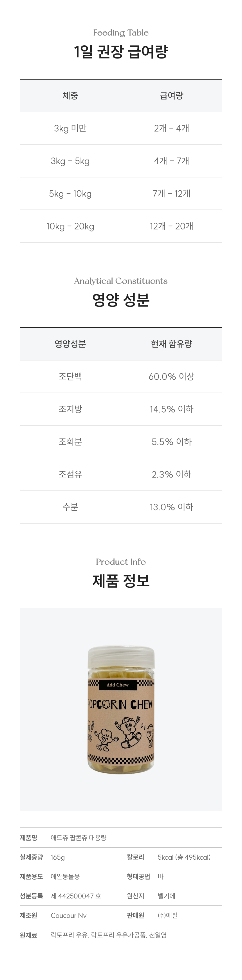Click the 제품 정보 section heading

(x=121, y=580)
